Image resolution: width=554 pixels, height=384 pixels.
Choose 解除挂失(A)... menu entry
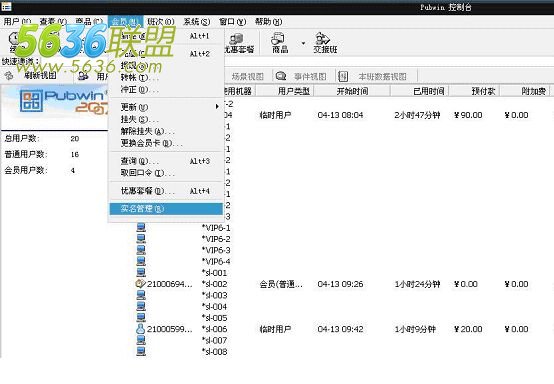click(x=166, y=131)
